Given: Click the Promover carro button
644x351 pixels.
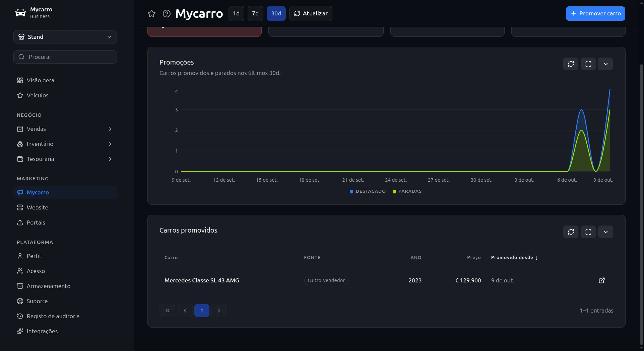Looking at the screenshot, I should pos(595,13).
